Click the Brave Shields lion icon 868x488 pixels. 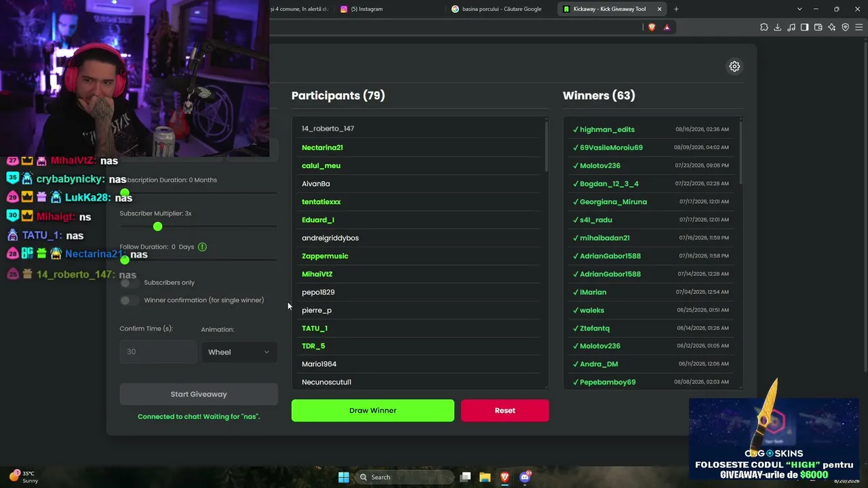click(x=652, y=27)
